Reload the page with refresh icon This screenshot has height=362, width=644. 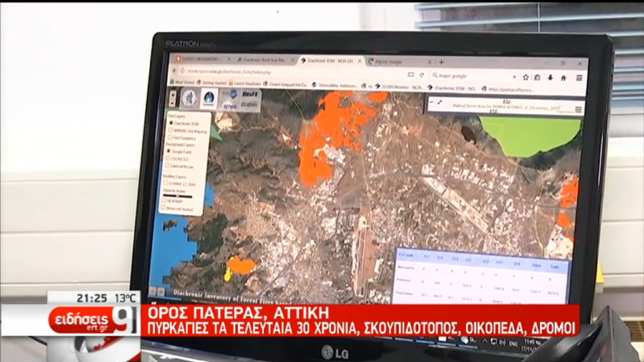pos(422,75)
